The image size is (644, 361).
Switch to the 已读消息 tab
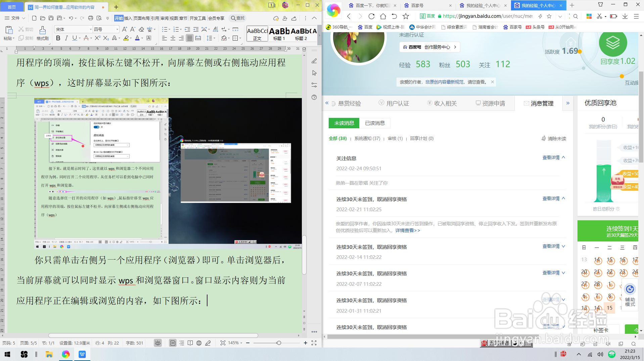375,123
